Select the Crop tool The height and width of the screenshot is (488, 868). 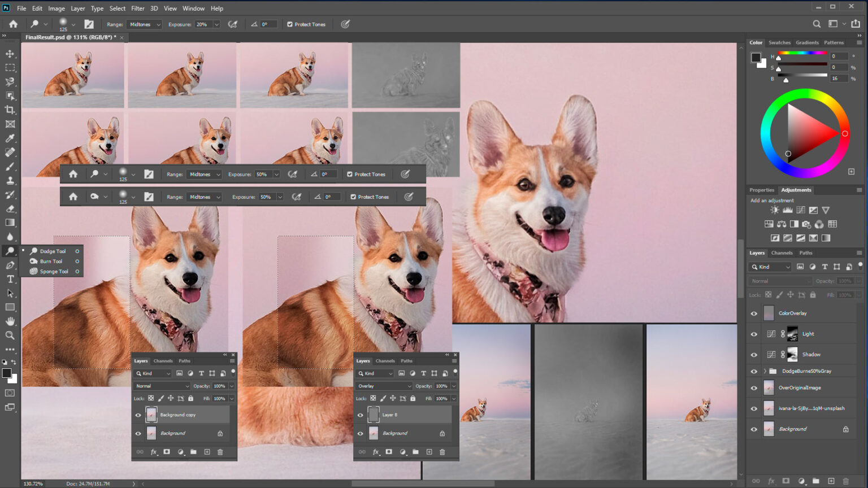pos(10,110)
